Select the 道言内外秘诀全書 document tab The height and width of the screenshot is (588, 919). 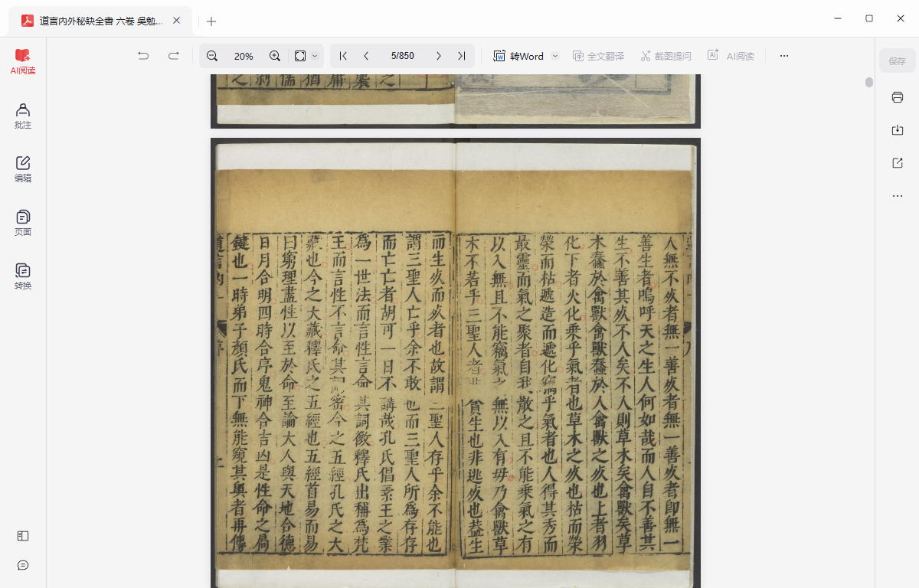tap(100, 21)
